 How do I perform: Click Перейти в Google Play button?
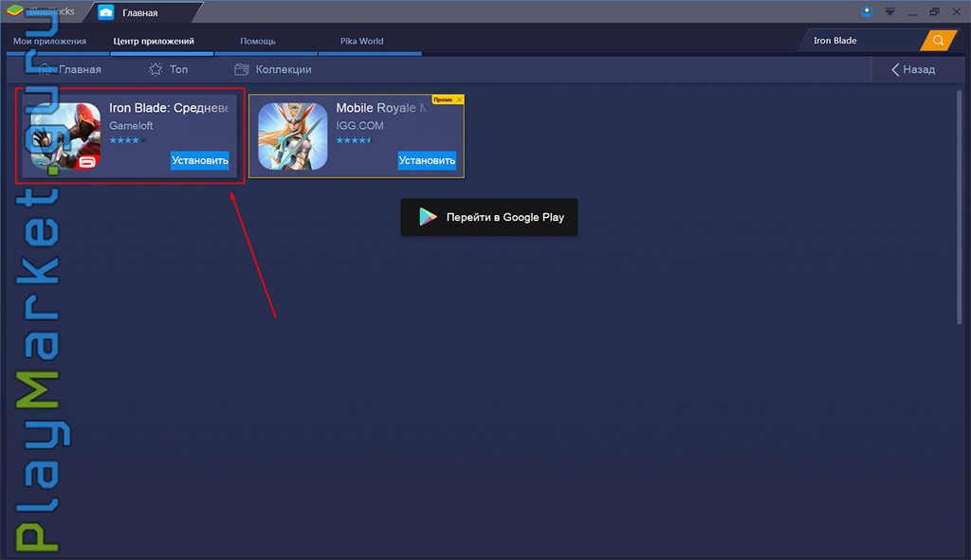(489, 217)
